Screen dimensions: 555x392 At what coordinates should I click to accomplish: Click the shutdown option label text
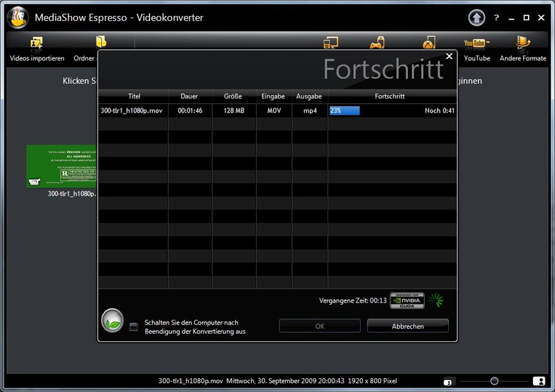coord(195,327)
